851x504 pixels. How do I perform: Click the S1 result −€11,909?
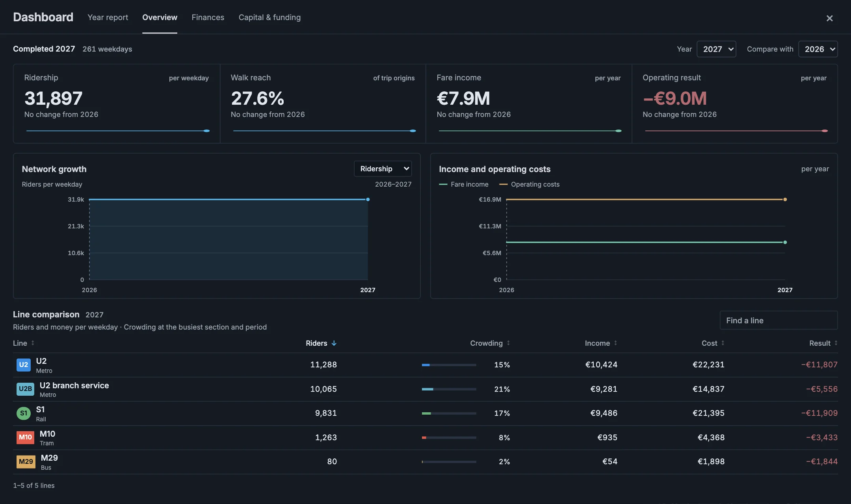(x=819, y=413)
